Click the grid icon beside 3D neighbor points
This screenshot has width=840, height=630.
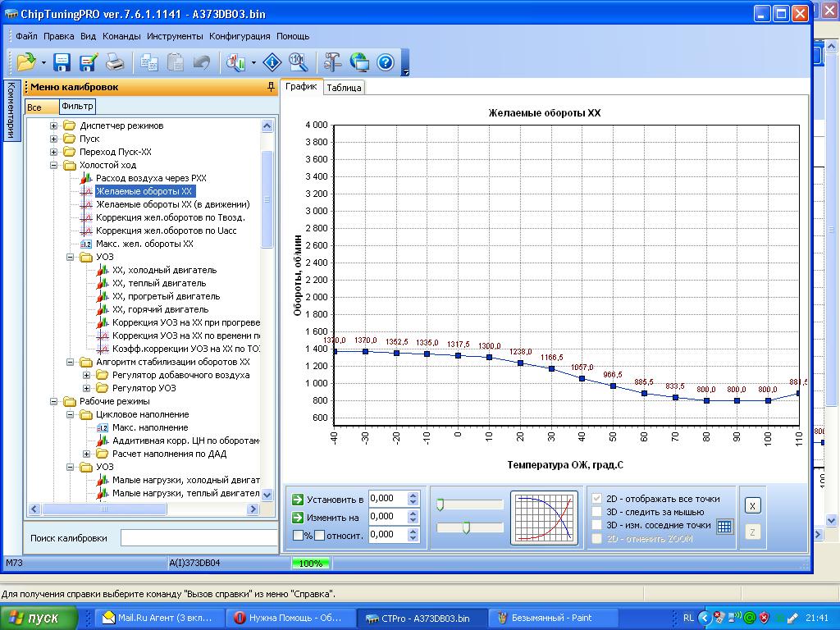coord(724,527)
